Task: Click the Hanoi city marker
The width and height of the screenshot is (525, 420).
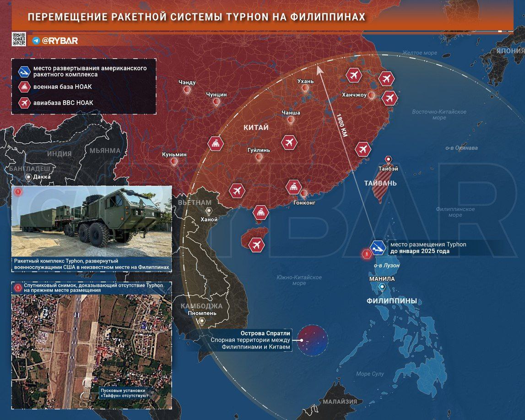Action: tap(209, 211)
